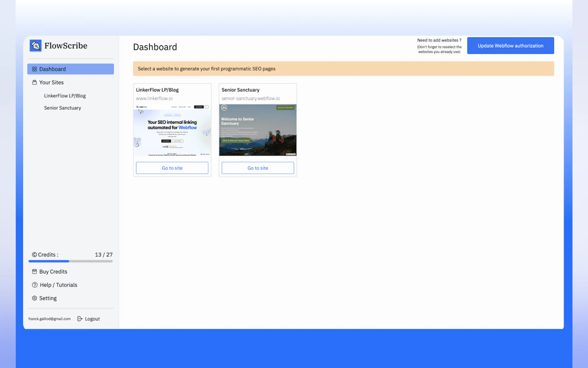Select the Dashboard menu item

click(x=70, y=69)
